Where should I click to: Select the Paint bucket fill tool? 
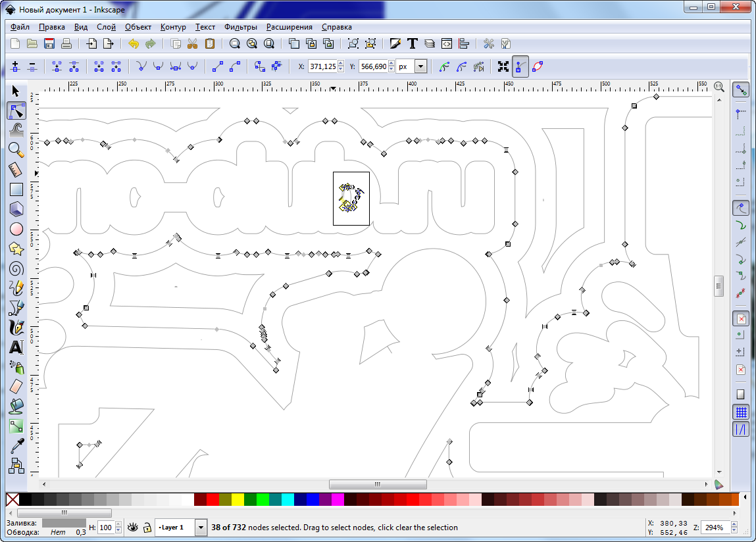point(16,406)
